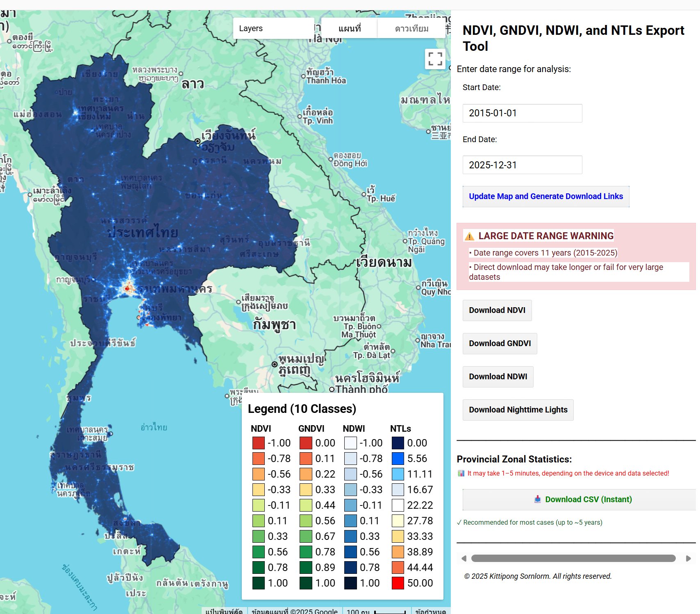
Task: Click the 100 กม. map scale control
Action: [x=376, y=611]
